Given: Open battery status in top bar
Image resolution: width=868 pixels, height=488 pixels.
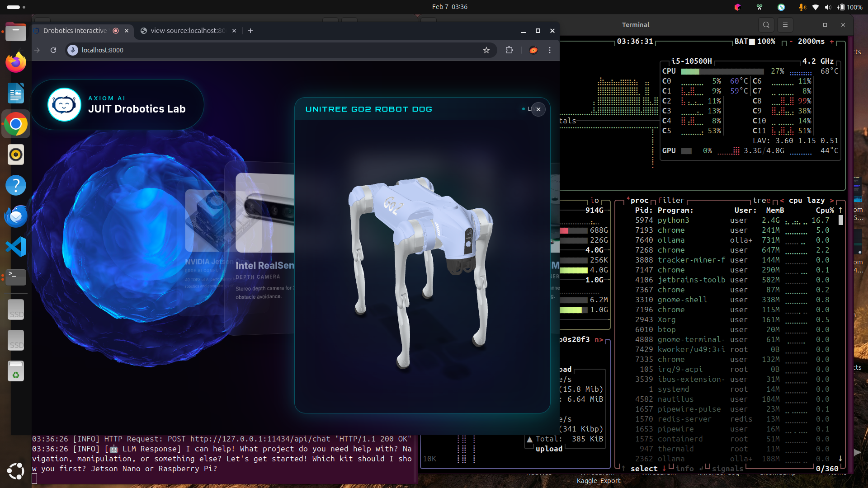Looking at the screenshot, I should click(x=850, y=7).
